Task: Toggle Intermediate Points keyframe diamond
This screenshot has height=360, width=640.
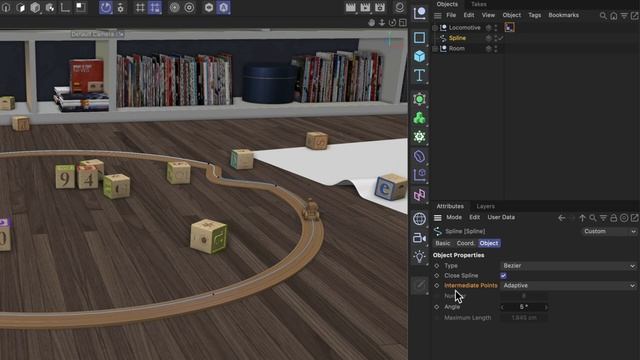Action: pyautogui.click(x=436, y=286)
